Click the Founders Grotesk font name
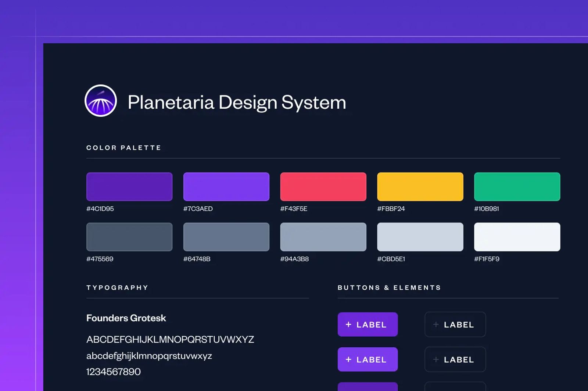This screenshot has height=391, width=588. pyautogui.click(x=126, y=318)
